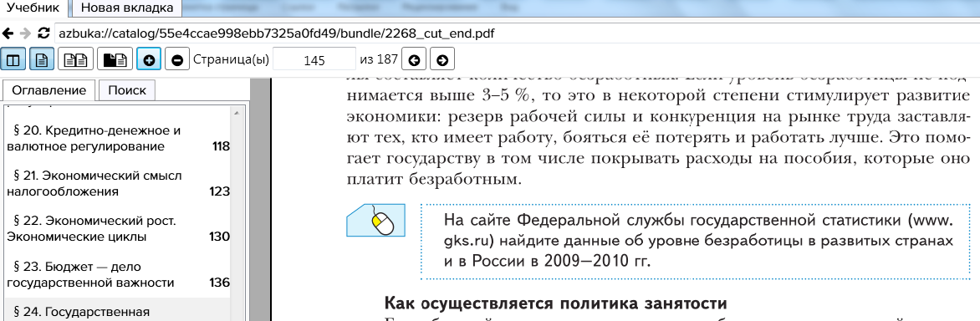Open § 20 Кредитно-денежное и валютное регулирование
Screen dimensions: 980x321
click(x=118, y=139)
